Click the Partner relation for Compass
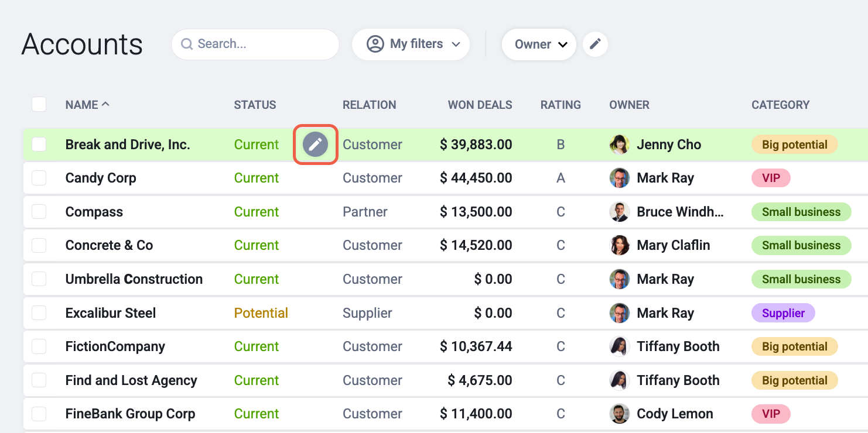Image resolution: width=868 pixels, height=433 pixels. (365, 212)
